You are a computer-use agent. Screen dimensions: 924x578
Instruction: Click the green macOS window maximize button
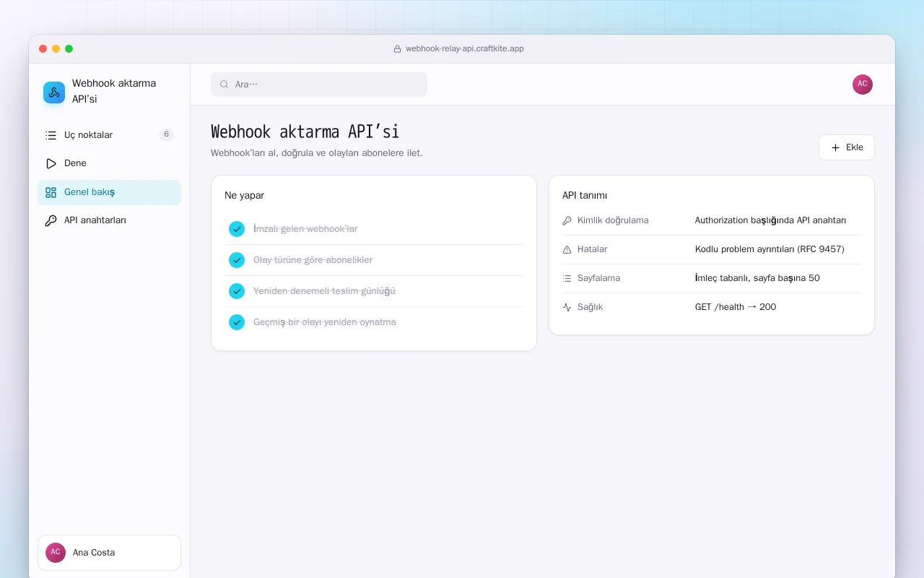(69, 48)
